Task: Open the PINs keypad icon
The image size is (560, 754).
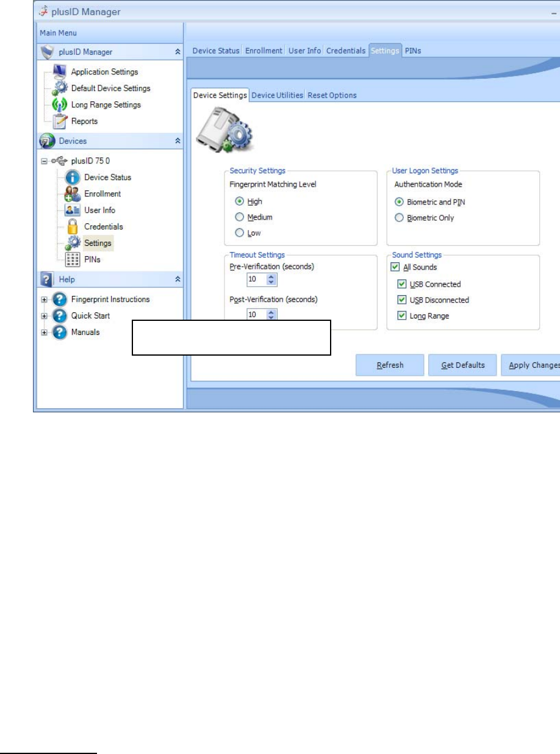Action: tap(73, 259)
